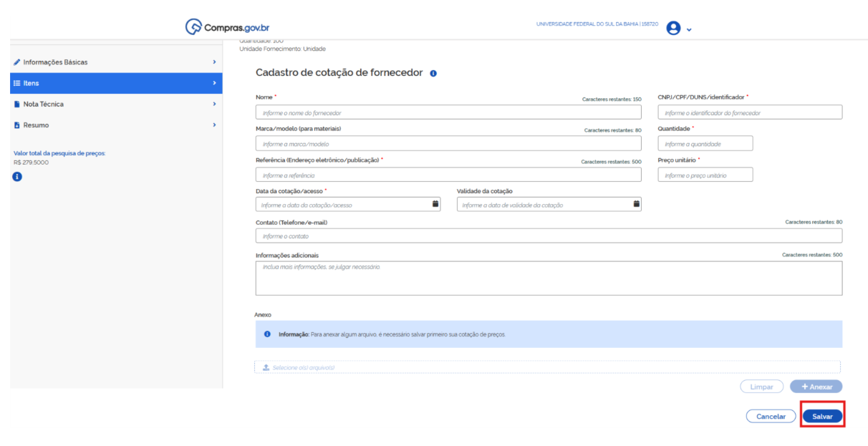Screen dimensions: 868x446
Task: Click into Preço unitário field
Action: coord(705,175)
